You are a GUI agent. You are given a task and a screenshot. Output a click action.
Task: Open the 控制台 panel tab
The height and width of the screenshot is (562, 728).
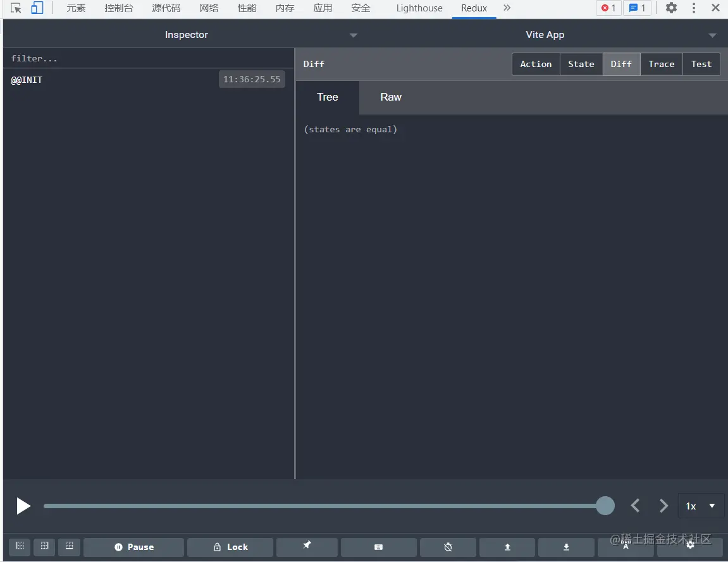coord(118,8)
